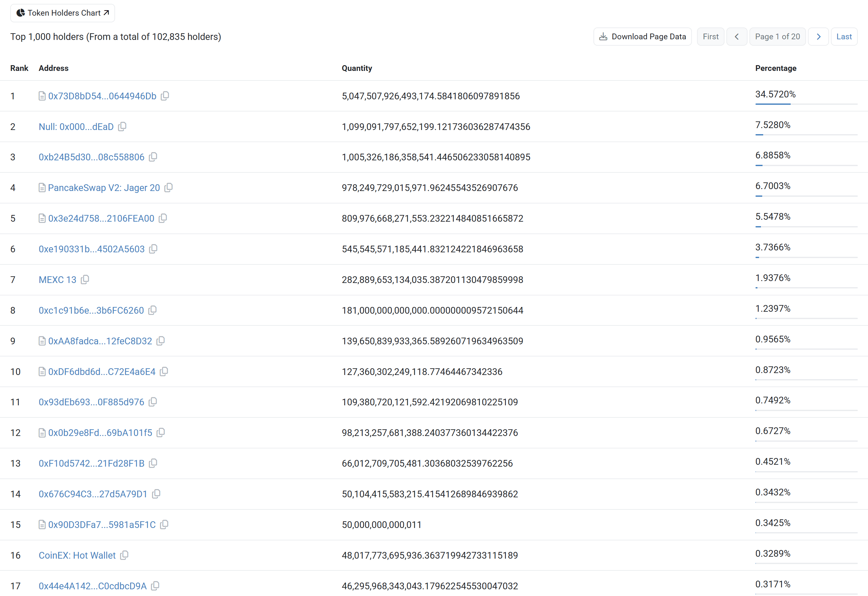Image resolution: width=868 pixels, height=596 pixels.
Task: Open holder 0x44e4A142...C0cdbcD9A
Action: (93, 585)
